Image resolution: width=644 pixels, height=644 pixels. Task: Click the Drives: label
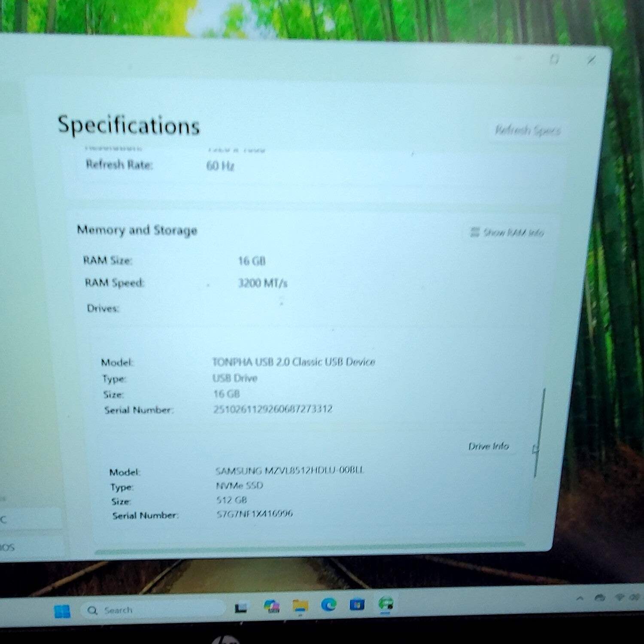coord(103,308)
